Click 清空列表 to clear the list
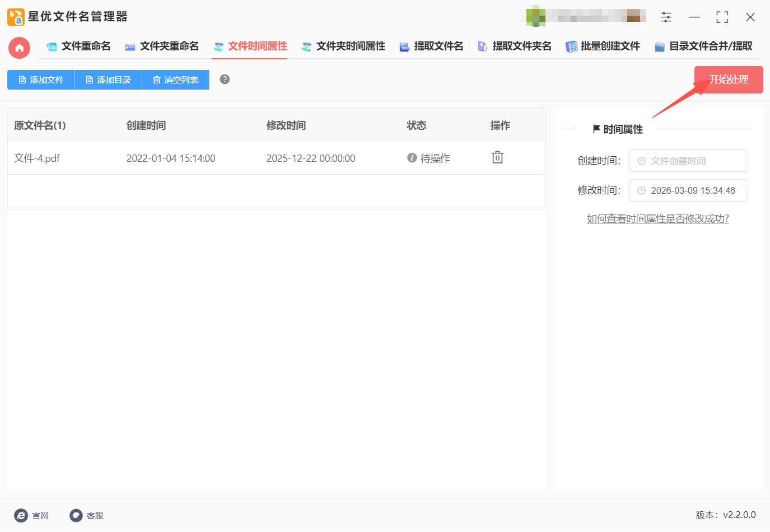The height and width of the screenshot is (532, 770). (175, 80)
